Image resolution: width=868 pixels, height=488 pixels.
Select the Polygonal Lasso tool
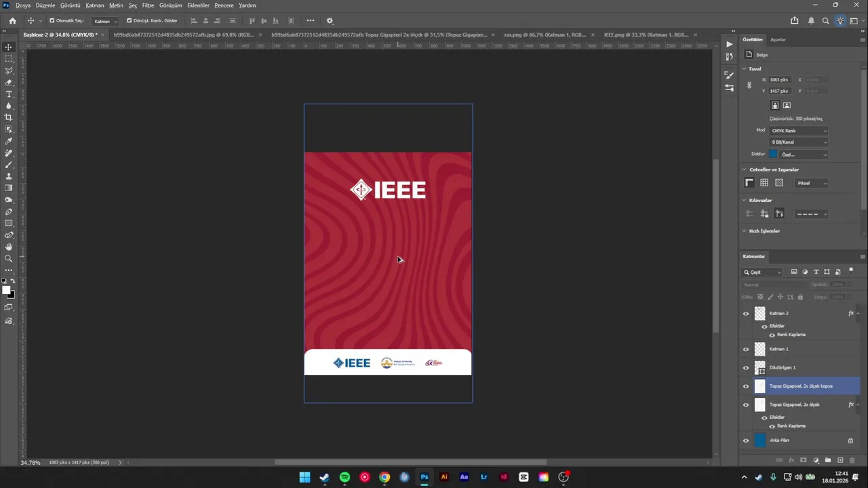[9, 70]
